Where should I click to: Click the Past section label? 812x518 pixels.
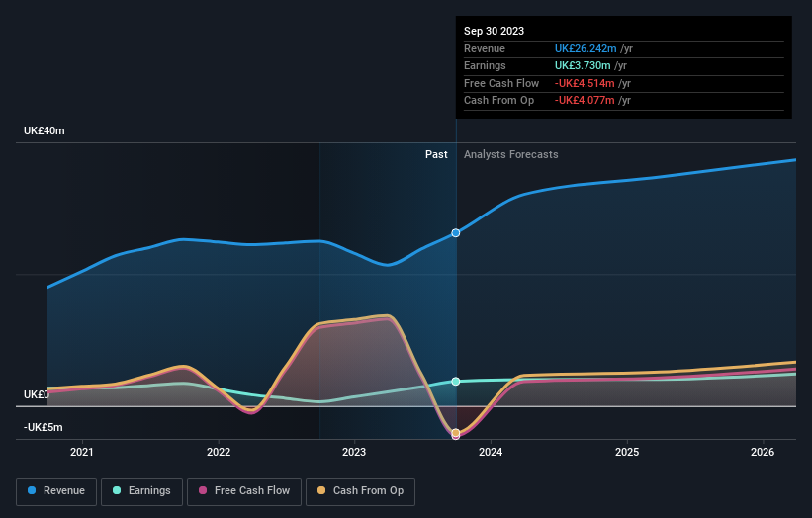coord(436,155)
